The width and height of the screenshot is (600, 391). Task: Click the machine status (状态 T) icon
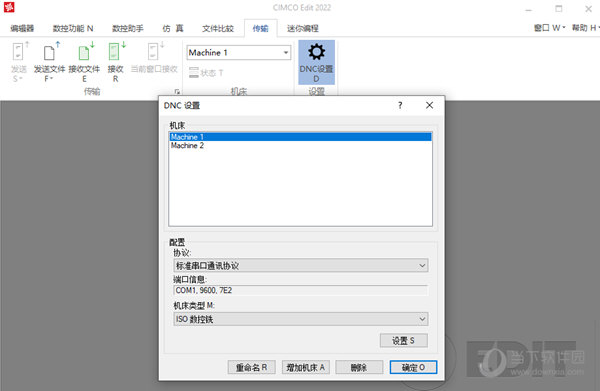click(194, 73)
